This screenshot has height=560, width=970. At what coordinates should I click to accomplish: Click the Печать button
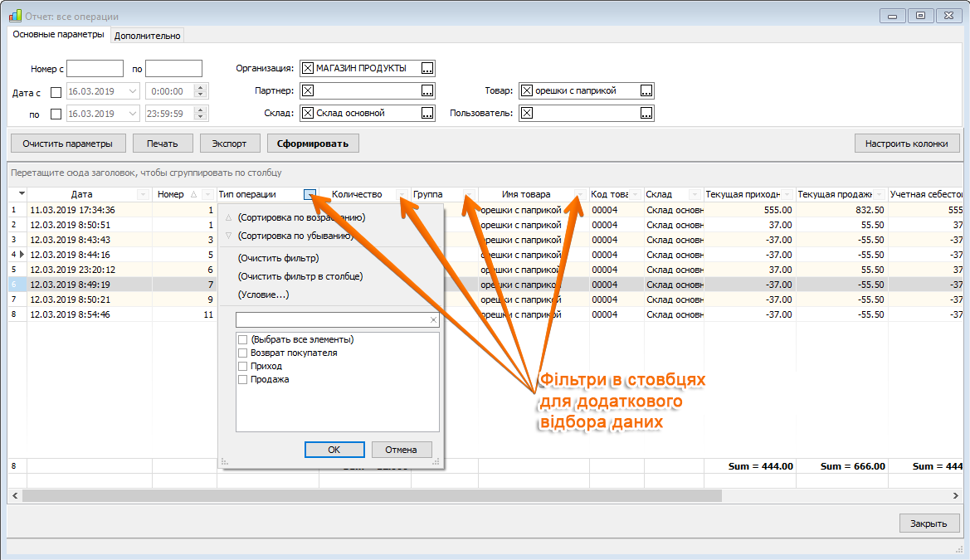point(163,143)
